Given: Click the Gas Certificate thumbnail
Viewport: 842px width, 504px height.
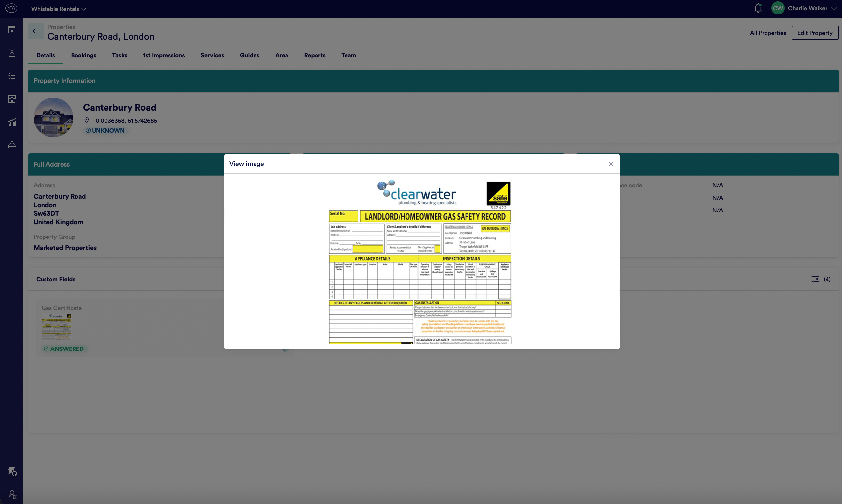Looking at the screenshot, I should click(56, 327).
